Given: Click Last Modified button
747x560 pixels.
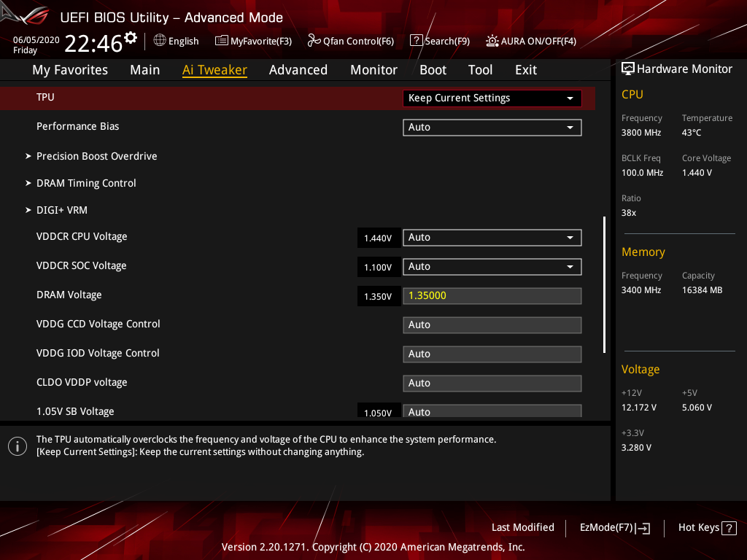Looking at the screenshot, I should 522,527.
